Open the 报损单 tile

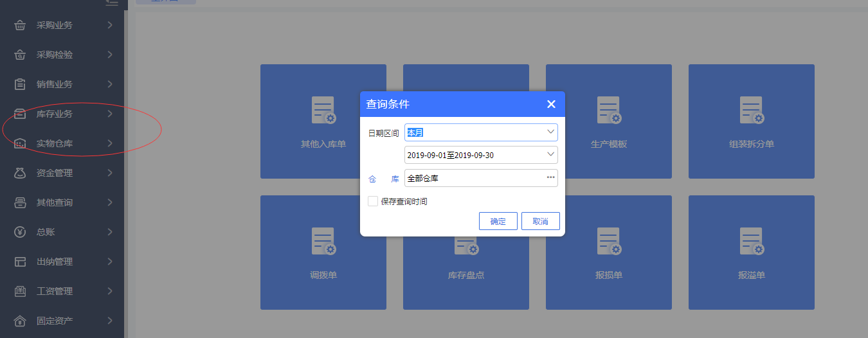click(609, 253)
